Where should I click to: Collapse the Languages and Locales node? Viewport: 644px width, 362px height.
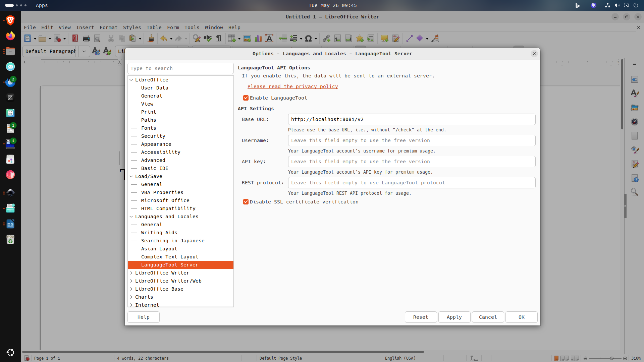click(x=131, y=217)
